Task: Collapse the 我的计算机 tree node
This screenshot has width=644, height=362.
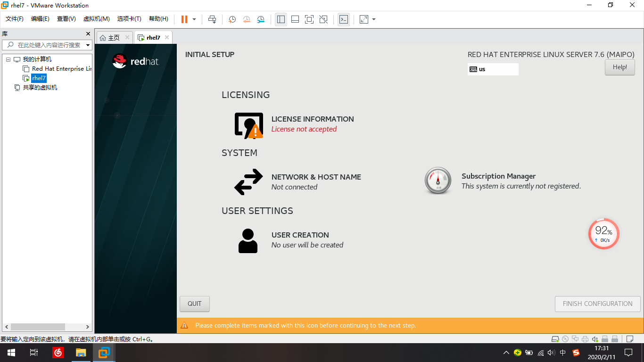Action: coord(8,59)
